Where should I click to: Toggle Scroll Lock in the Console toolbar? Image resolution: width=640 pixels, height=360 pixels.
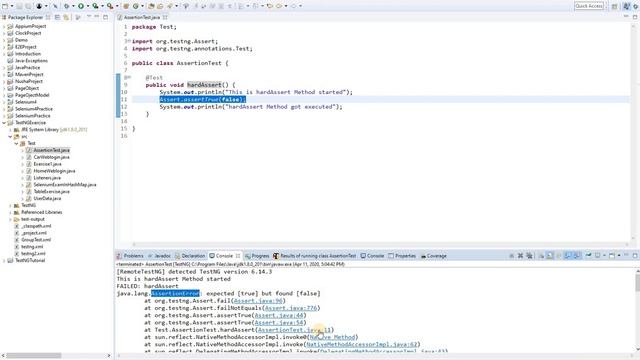(x=550, y=256)
